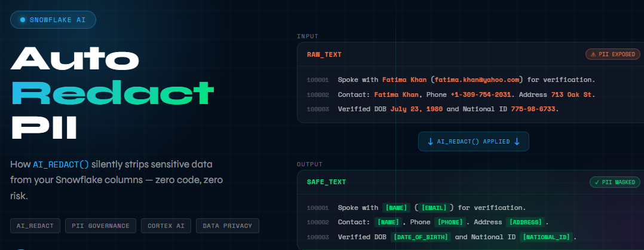The image size is (644, 250).
Task: Click the checkmark icon in PII Masked badge
Action: pyautogui.click(x=596, y=182)
